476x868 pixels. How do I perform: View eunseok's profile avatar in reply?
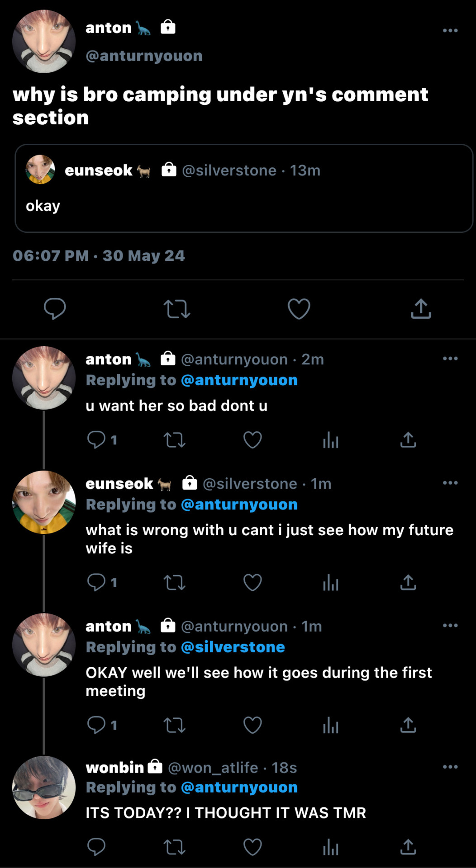point(44,502)
